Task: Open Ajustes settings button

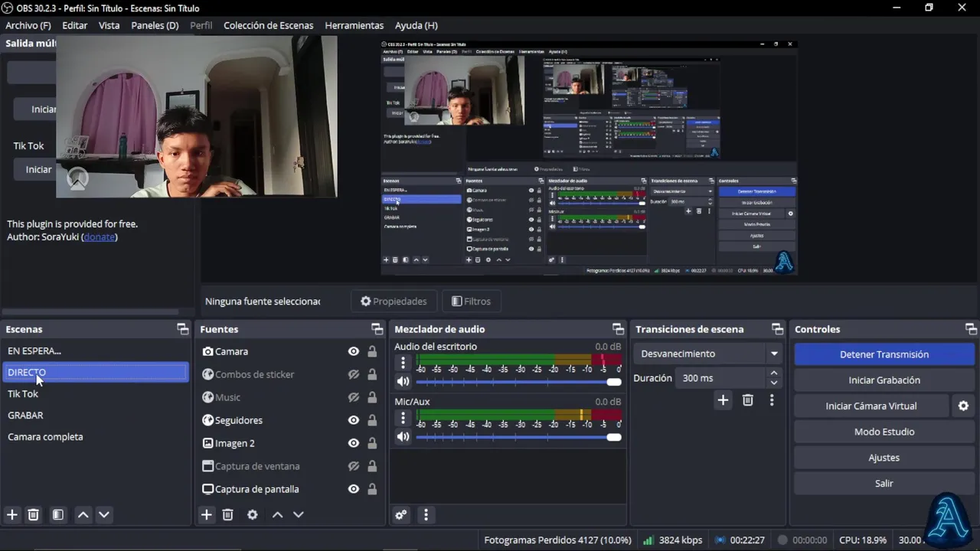Action: point(884,458)
